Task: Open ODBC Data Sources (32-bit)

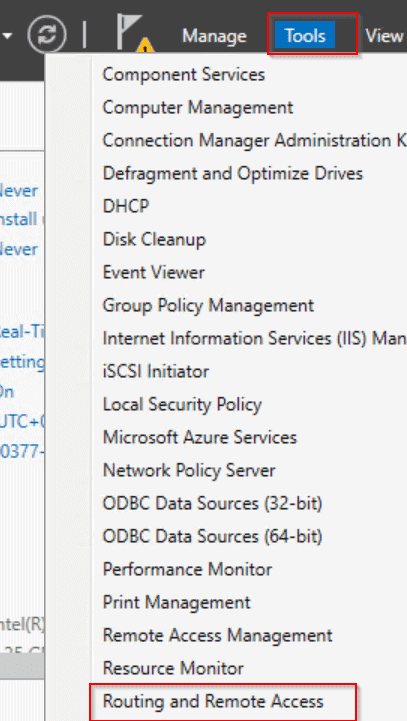Action: pyautogui.click(x=212, y=504)
